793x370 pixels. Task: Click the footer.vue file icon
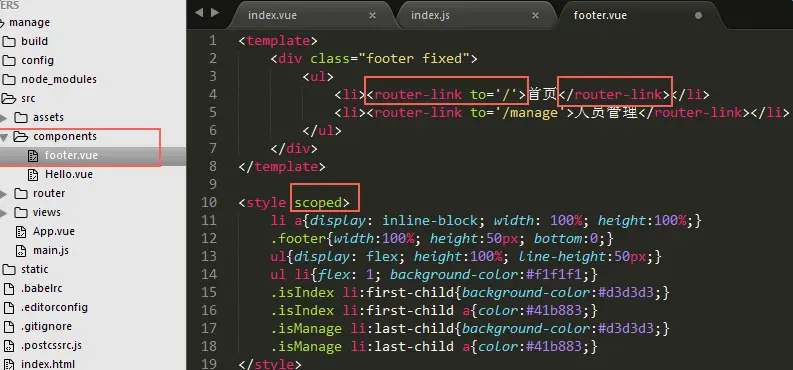point(33,156)
